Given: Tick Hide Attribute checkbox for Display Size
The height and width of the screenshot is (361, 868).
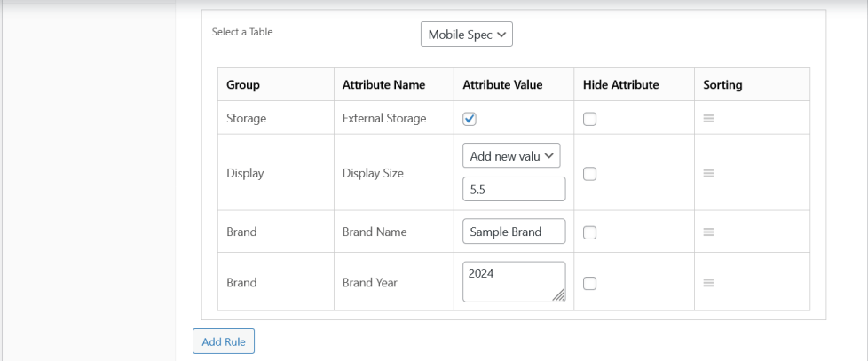Looking at the screenshot, I should pyautogui.click(x=589, y=174).
